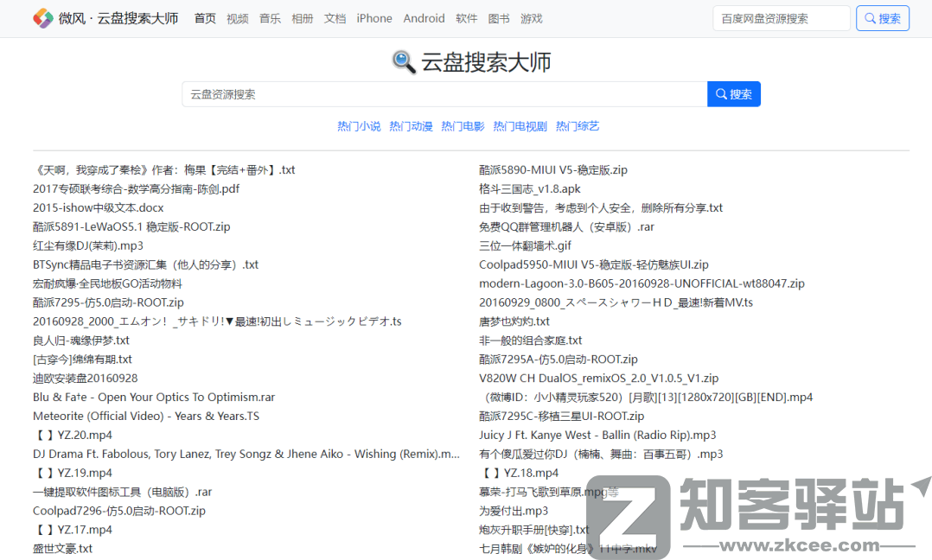This screenshot has height=560, width=932.
Task: Focus the 百度网盘资源搜索 navbar input
Action: point(781,18)
